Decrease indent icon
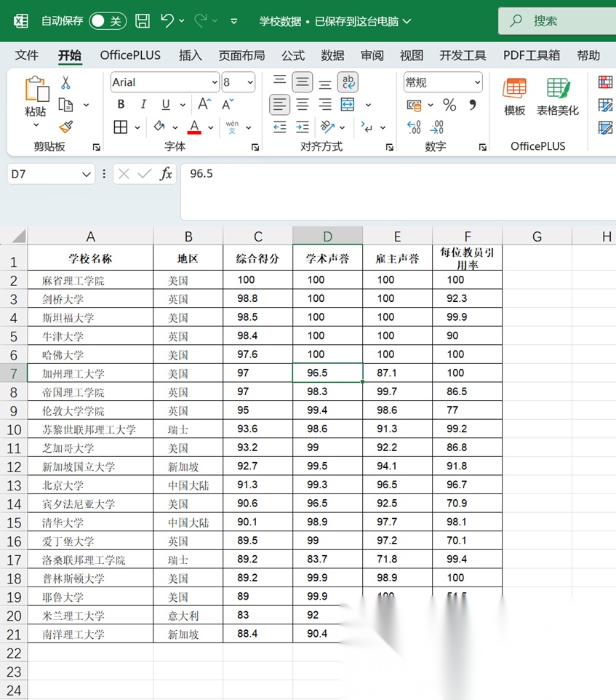 [280, 127]
